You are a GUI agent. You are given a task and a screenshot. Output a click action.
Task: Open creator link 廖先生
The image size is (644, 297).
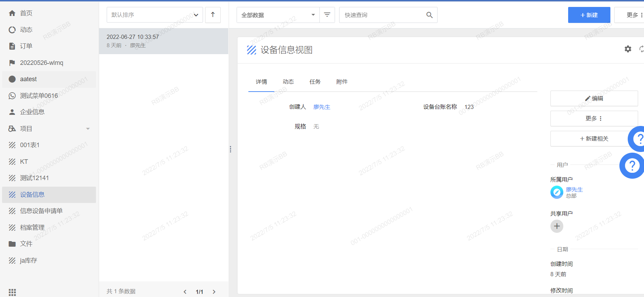tap(322, 107)
